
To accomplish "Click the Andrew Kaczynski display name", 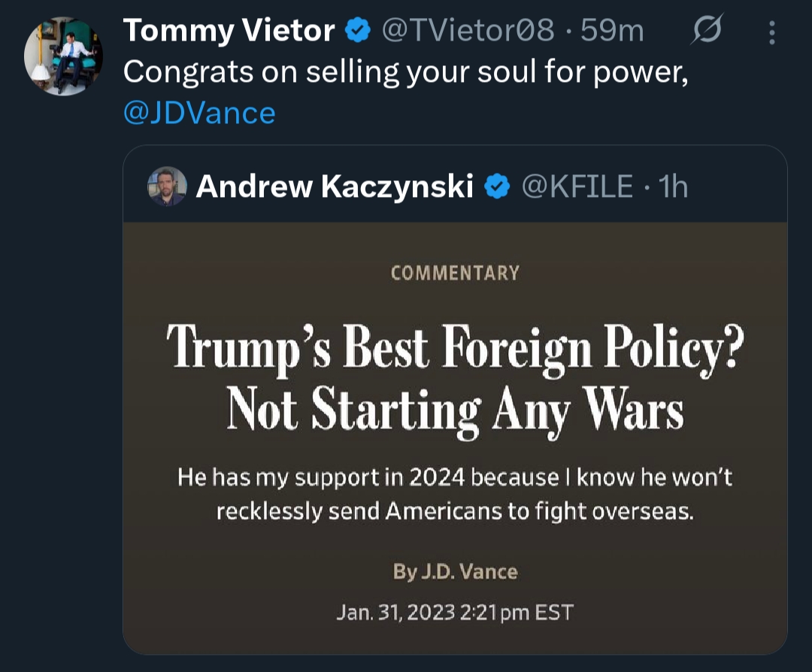I will (335, 186).
